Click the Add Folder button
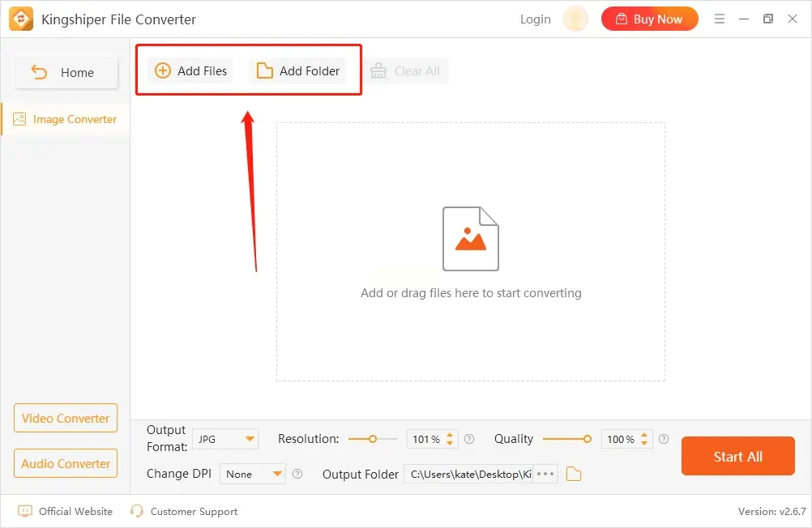This screenshot has height=528, width=812. (x=297, y=71)
